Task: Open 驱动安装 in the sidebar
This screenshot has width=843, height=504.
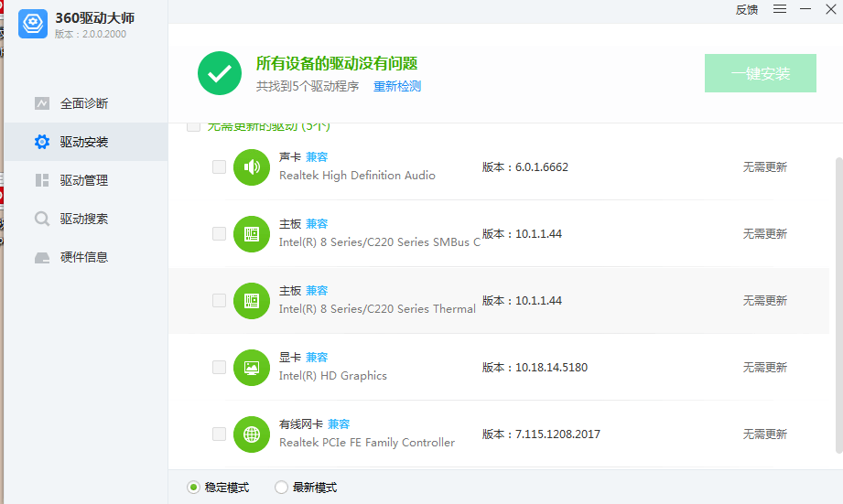Action: (x=86, y=142)
